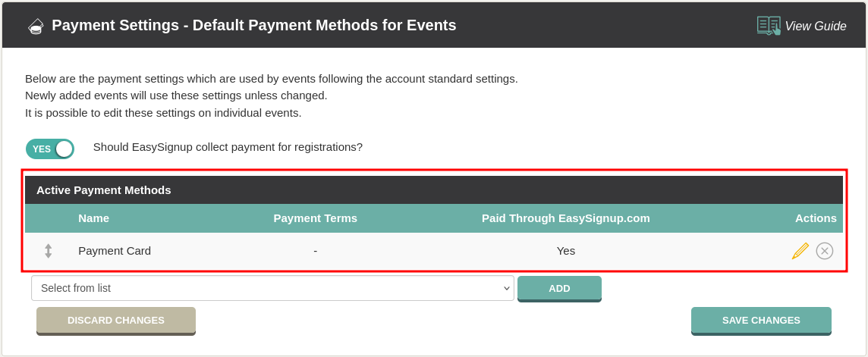This screenshot has width=868, height=357.
Task: Toggle the YES collect payment switch
Action: pos(50,149)
